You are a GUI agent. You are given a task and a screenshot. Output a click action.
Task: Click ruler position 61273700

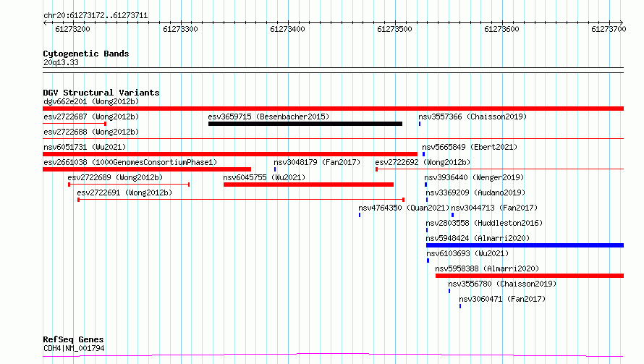pos(609,29)
